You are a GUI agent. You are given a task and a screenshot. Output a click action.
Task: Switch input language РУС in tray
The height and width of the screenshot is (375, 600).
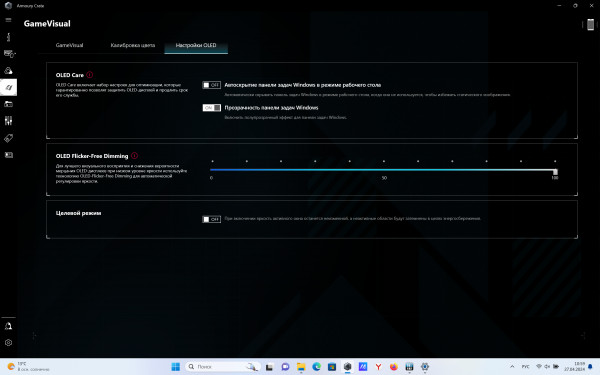tap(526, 367)
